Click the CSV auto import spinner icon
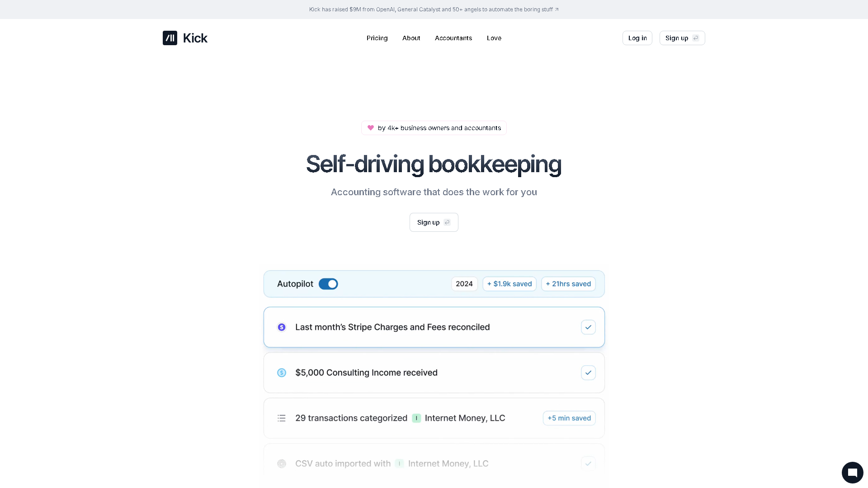 282,464
